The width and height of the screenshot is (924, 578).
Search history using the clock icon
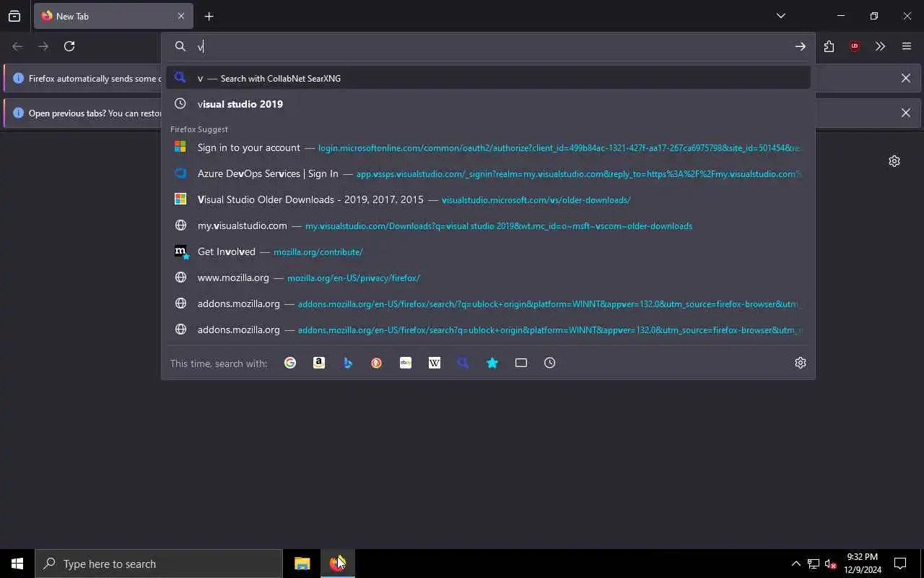550,363
